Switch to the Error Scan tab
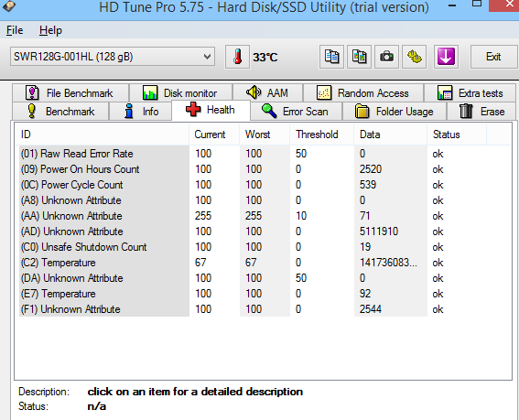The image size is (519, 420). pyautogui.click(x=296, y=112)
